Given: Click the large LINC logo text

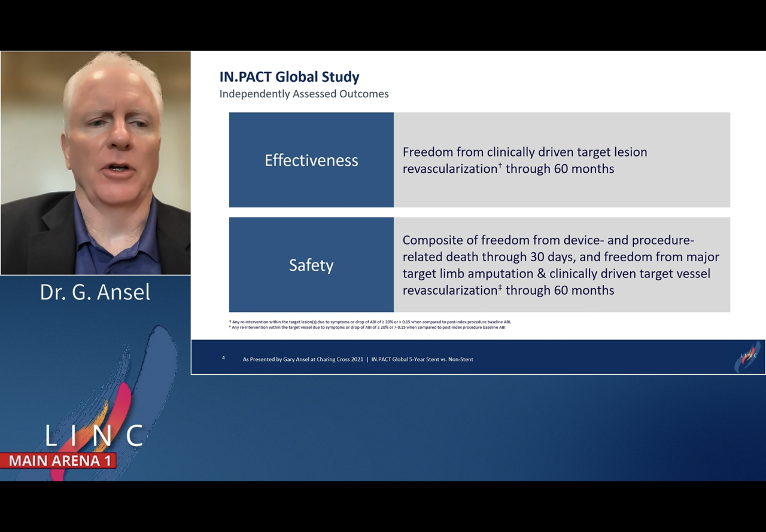Looking at the screenshot, I should (94, 435).
